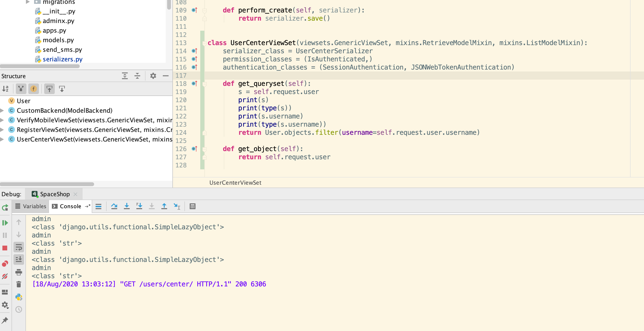Run to cursor

177,206
